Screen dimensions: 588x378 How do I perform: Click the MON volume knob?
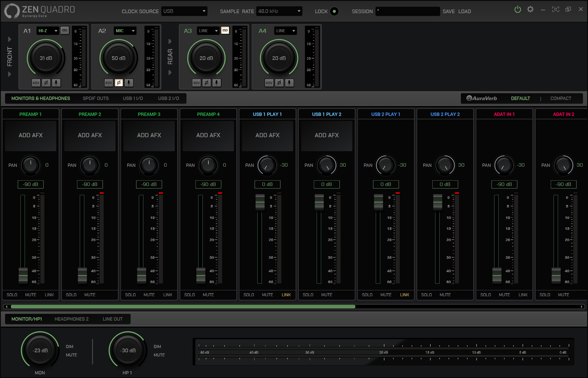pyautogui.click(x=40, y=350)
